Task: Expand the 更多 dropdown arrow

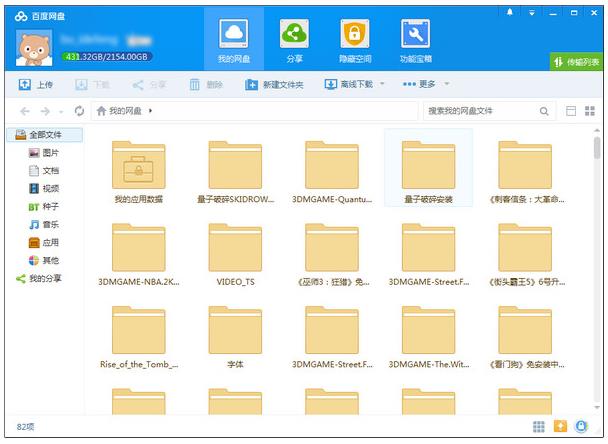Action: (x=446, y=84)
